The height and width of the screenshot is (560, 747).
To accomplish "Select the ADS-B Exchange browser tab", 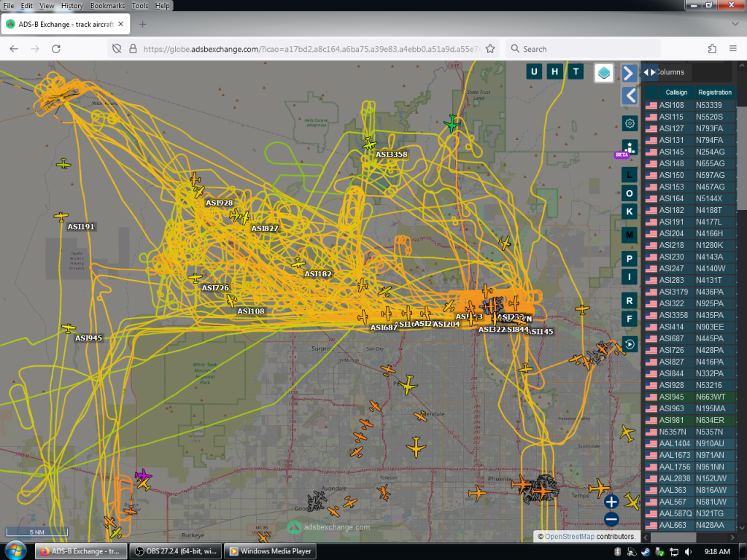I will pos(65,24).
